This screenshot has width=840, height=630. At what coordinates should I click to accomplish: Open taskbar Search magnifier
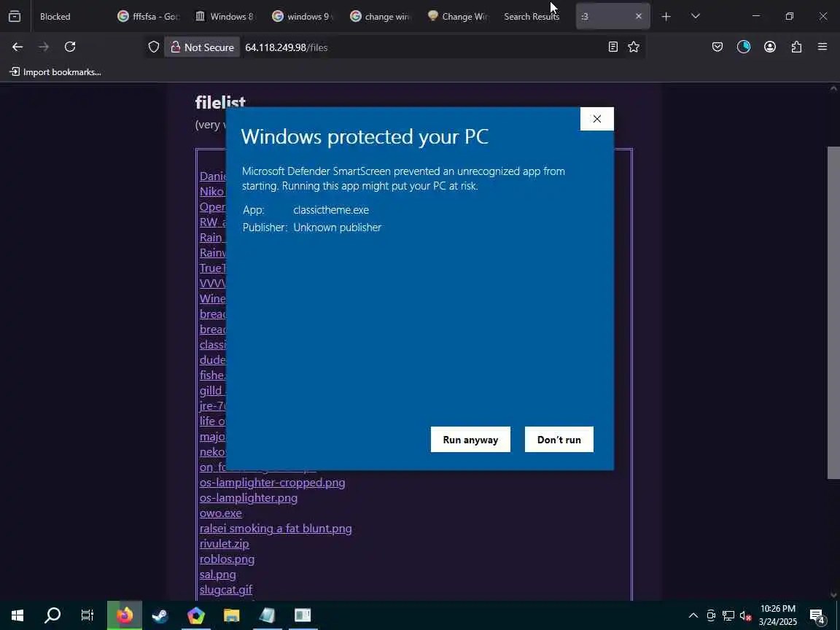click(52, 615)
